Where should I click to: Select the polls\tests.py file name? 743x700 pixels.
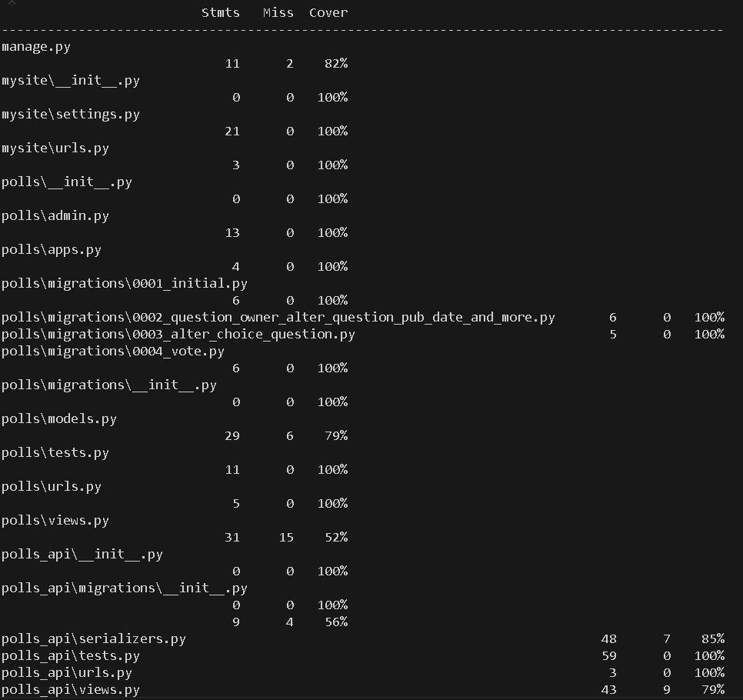pyautogui.click(x=55, y=453)
